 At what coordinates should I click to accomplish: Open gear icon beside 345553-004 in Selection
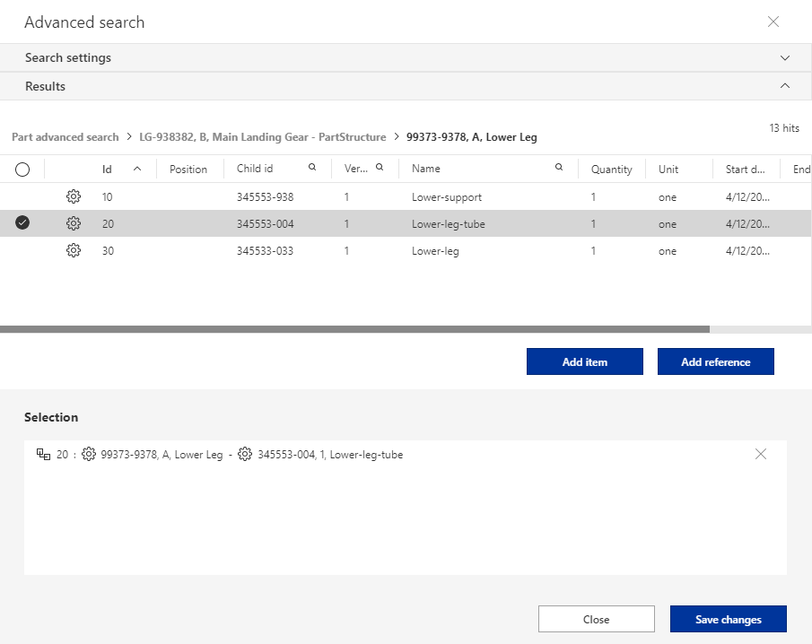pyautogui.click(x=244, y=454)
